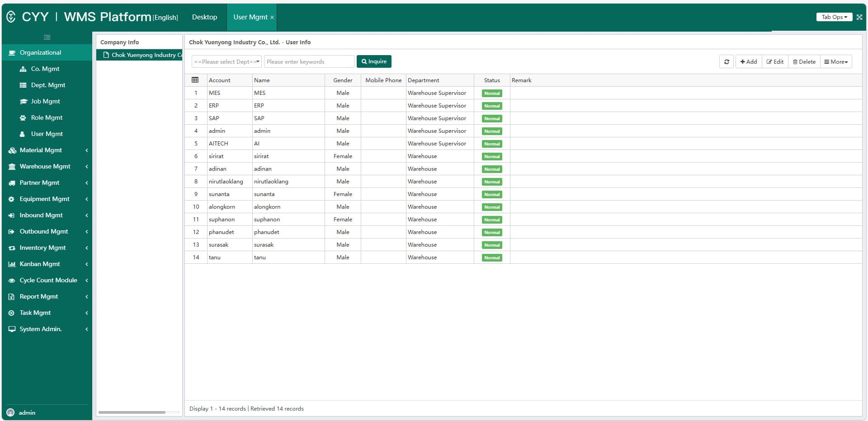Click the keywords search input field

click(x=309, y=62)
